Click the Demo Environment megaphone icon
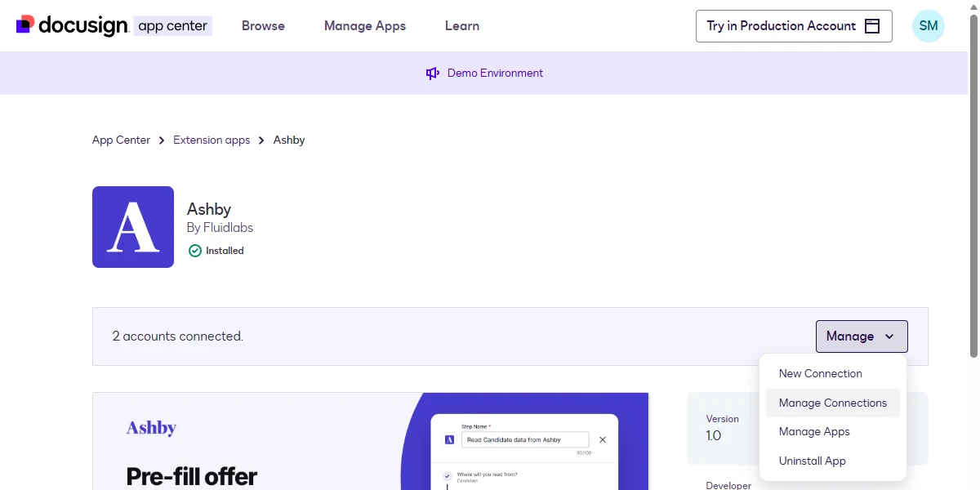 433,73
